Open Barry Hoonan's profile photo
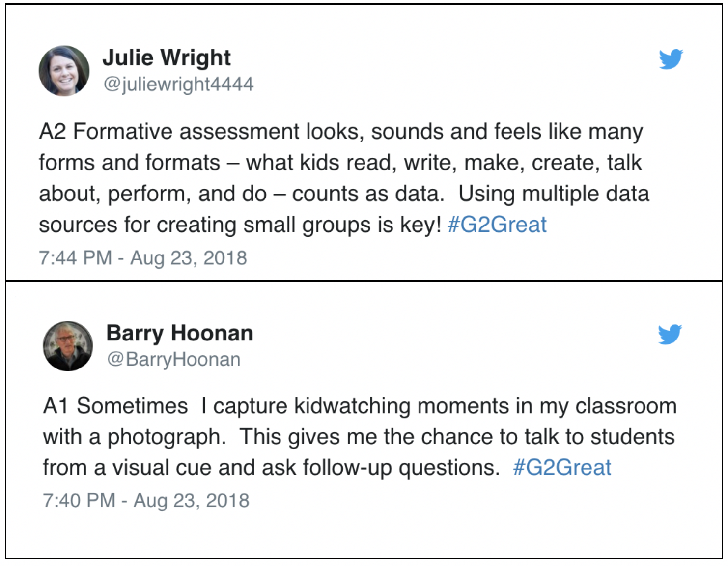This screenshot has width=728, height=566. pyautogui.click(x=68, y=346)
